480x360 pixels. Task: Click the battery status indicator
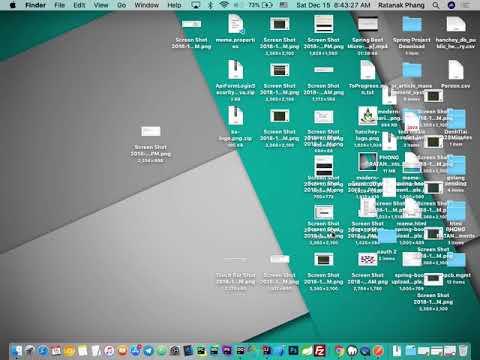coord(260,5)
